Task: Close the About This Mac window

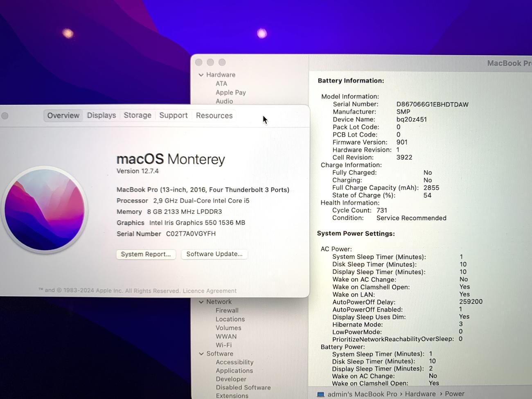Action: [x=5, y=116]
